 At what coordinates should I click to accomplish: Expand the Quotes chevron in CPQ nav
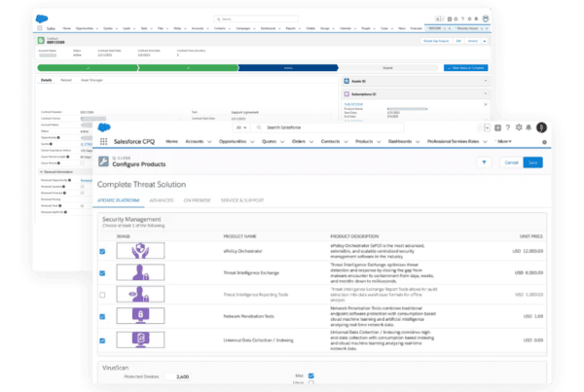(x=282, y=142)
